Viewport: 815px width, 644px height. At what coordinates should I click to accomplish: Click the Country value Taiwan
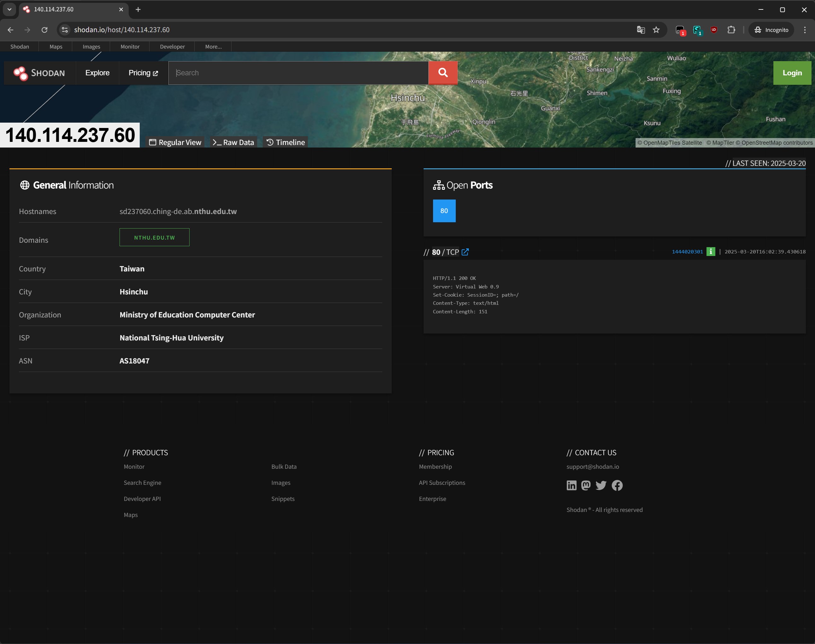click(x=132, y=269)
